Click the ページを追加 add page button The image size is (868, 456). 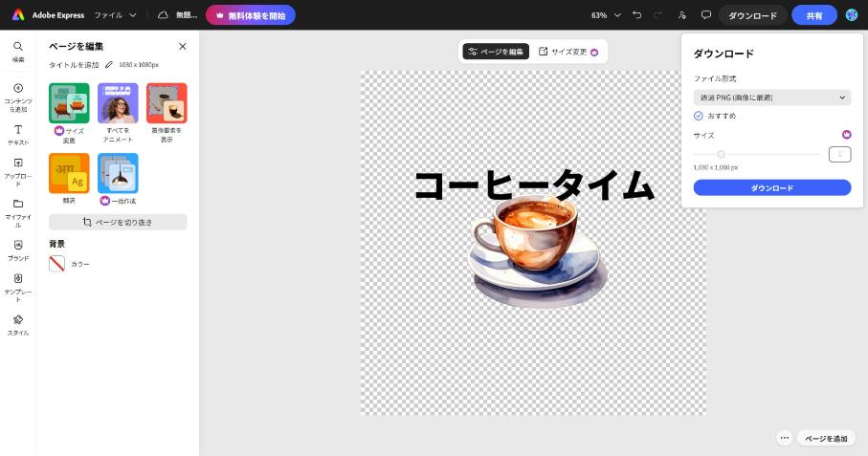click(x=826, y=438)
